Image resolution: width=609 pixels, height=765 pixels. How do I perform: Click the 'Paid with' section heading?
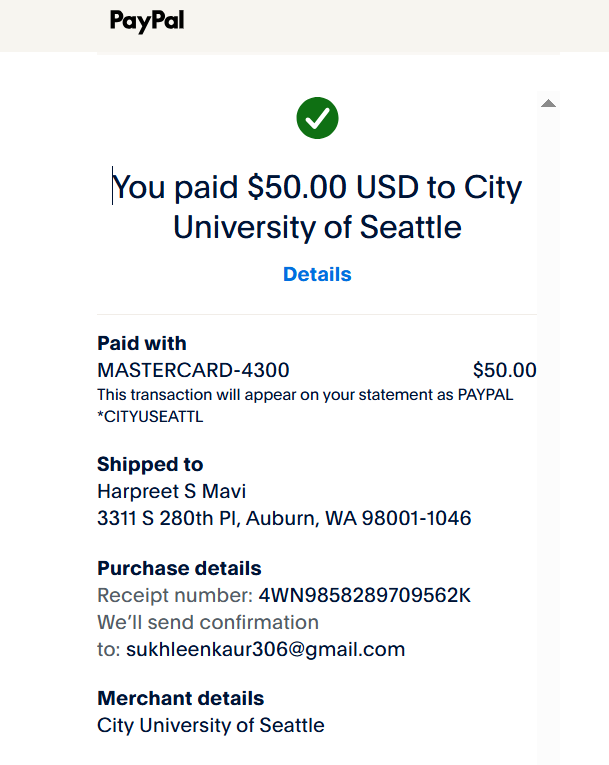142,343
